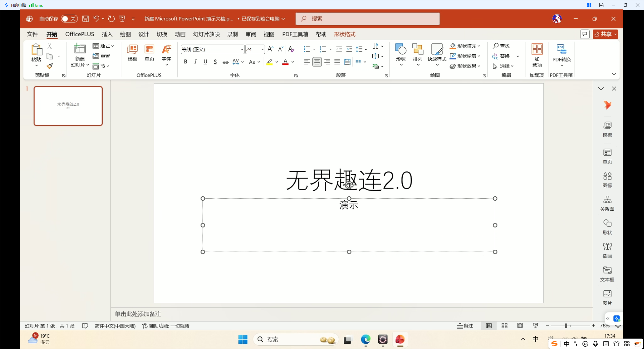Screen dimensions: 644x349
Task: Select the slide 1 thumbnail
Action: (68, 106)
